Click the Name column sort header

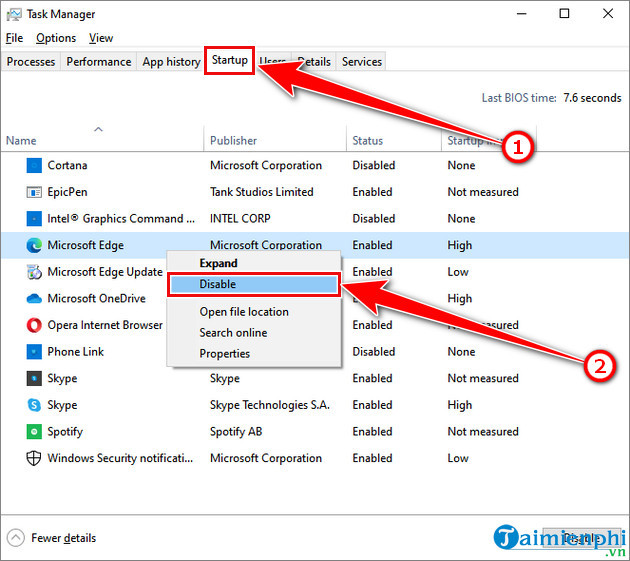click(21, 141)
